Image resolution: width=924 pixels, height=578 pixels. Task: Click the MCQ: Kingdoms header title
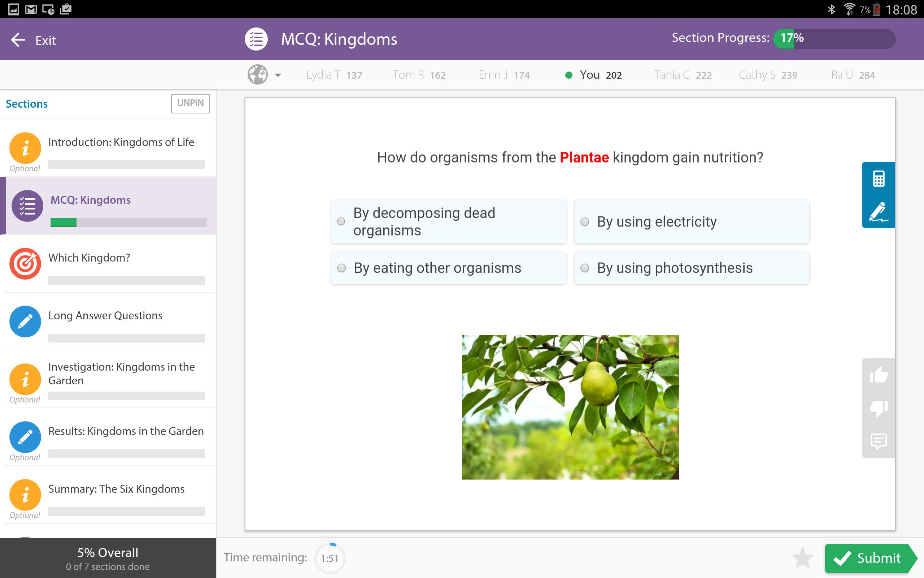point(339,39)
